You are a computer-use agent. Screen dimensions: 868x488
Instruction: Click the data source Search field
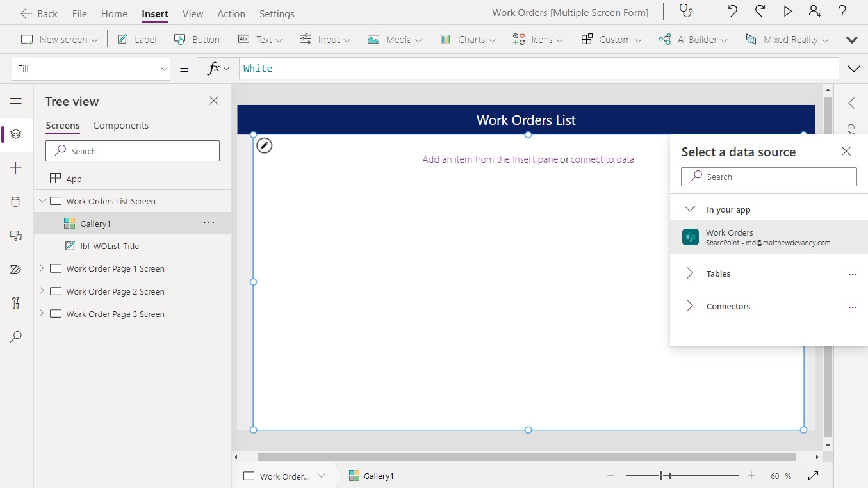click(x=768, y=177)
